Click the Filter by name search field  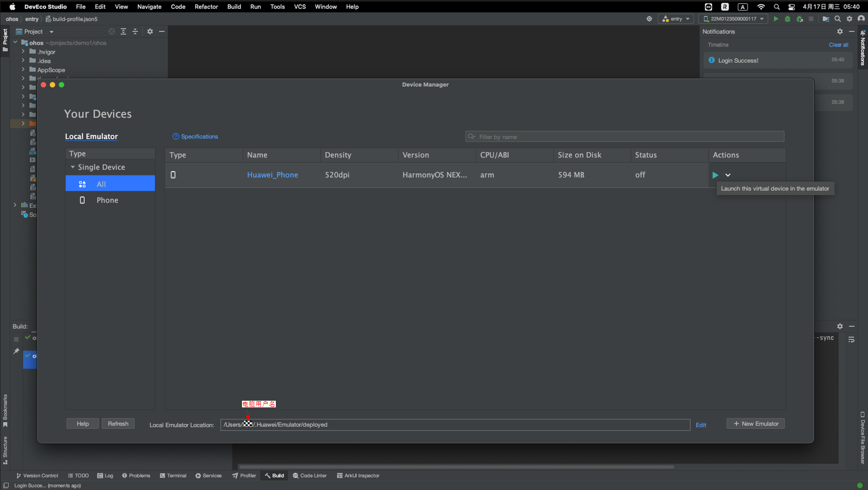coord(624,137)
